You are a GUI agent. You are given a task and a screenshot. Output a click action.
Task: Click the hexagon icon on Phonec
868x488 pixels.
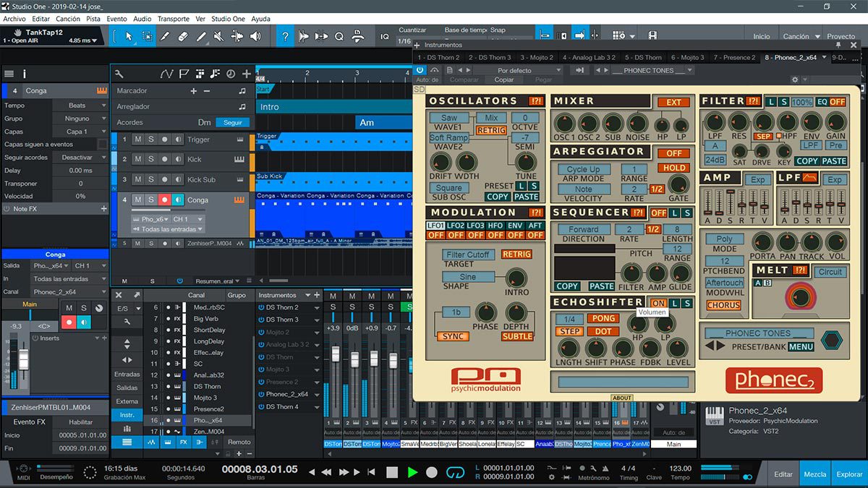[x=833, y=341]
